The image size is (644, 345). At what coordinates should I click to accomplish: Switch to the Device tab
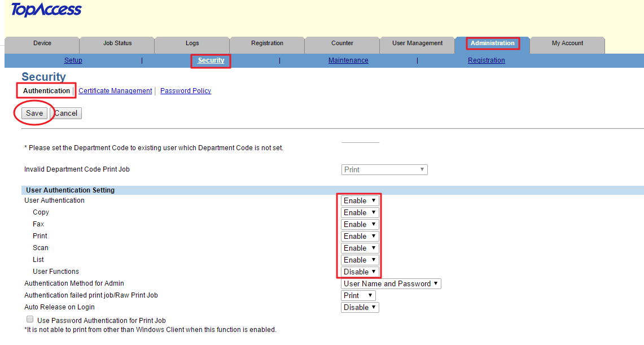pos(41,43)
